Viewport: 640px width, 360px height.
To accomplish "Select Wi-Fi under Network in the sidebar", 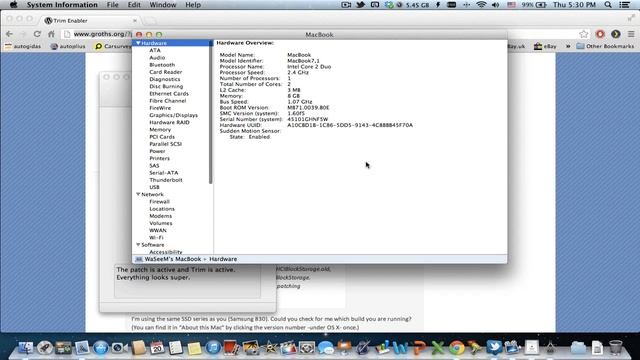I will click(x=156, y=237).
